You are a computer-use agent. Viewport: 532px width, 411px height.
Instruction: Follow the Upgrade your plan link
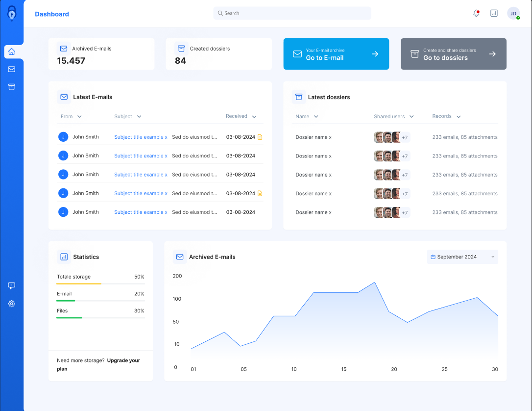(98, 364)
